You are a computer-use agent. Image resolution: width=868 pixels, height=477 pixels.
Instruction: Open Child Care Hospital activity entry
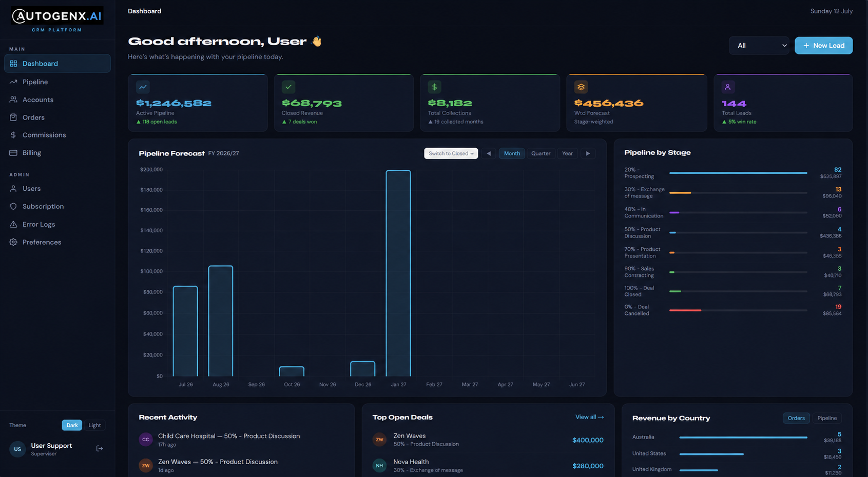point(241,440)
